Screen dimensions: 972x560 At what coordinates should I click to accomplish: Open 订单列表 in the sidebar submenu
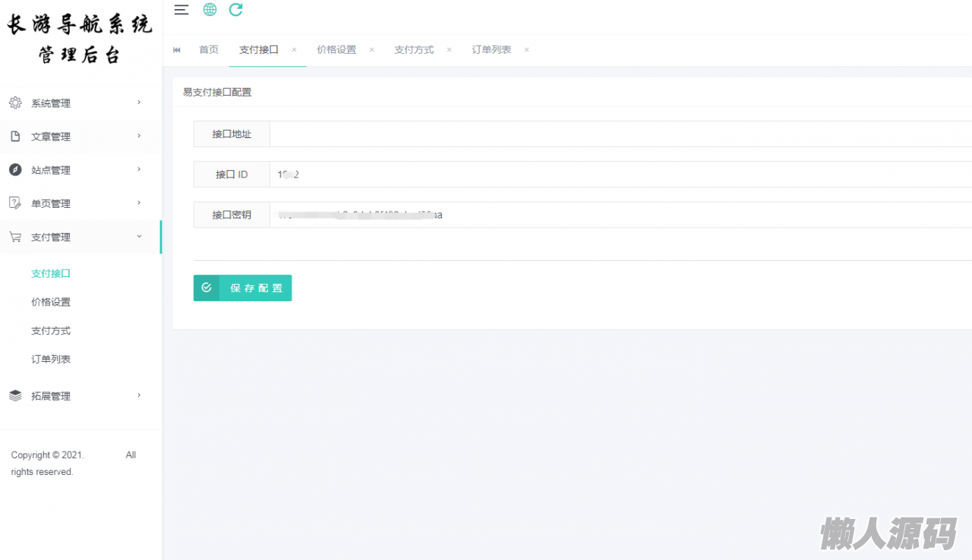(51, 359)
